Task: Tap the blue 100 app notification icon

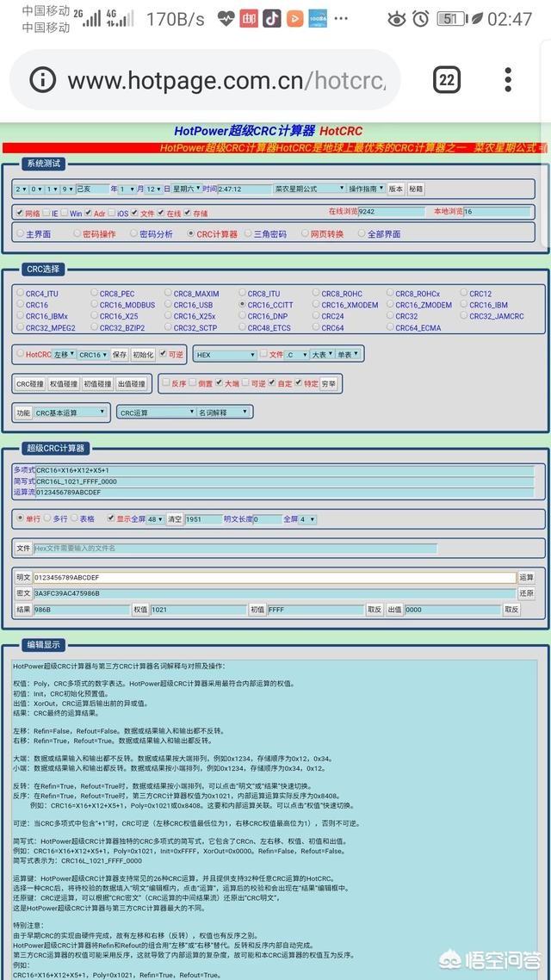Action: click(x=319, y=19)
